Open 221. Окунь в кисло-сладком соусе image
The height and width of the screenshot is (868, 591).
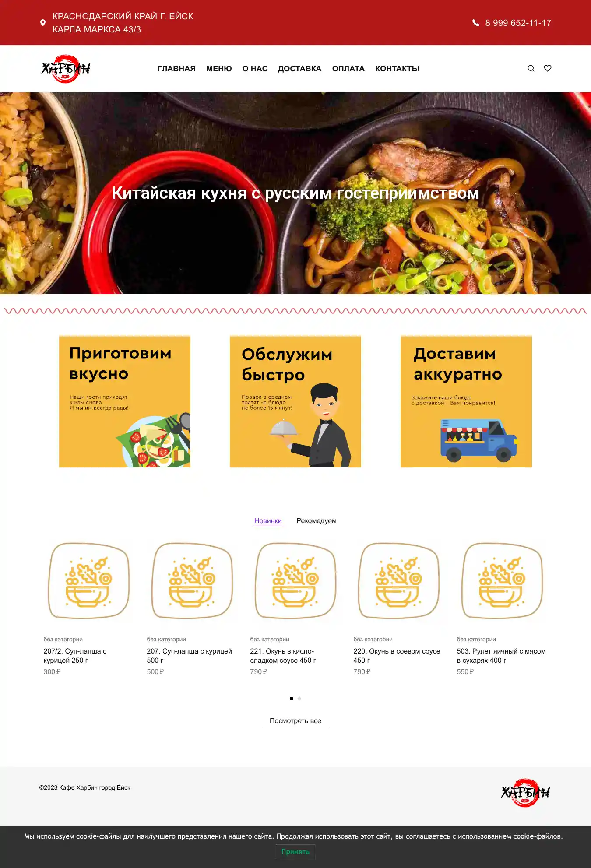295,581
